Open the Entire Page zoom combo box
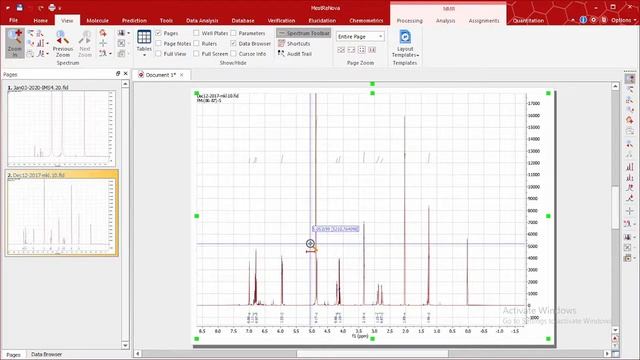This screenshot has height=360, width=640. [360, 37]
